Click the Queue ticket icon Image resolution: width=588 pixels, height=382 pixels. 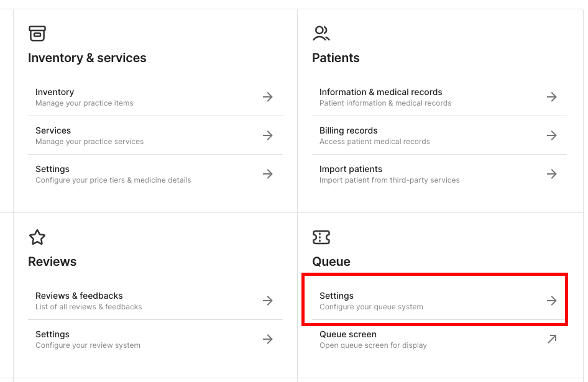(x=321, y=237)
